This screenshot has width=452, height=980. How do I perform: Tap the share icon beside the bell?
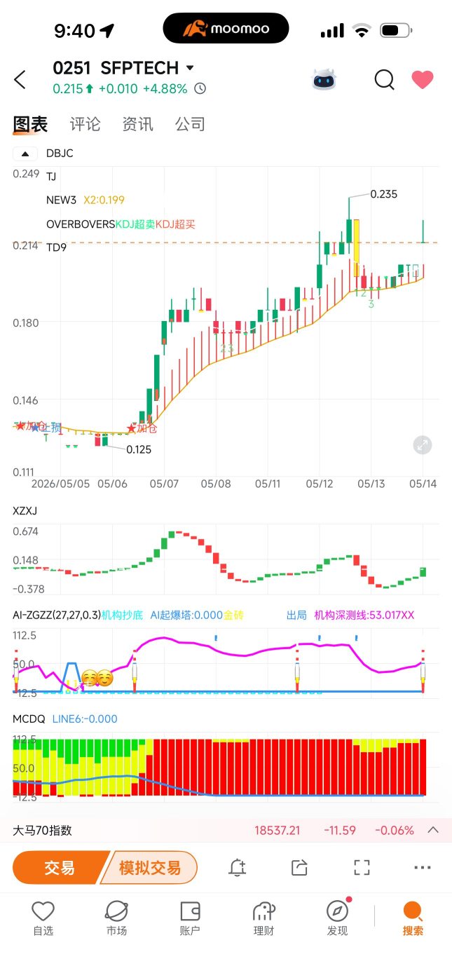pyautogui.click(x=299, y=867)
